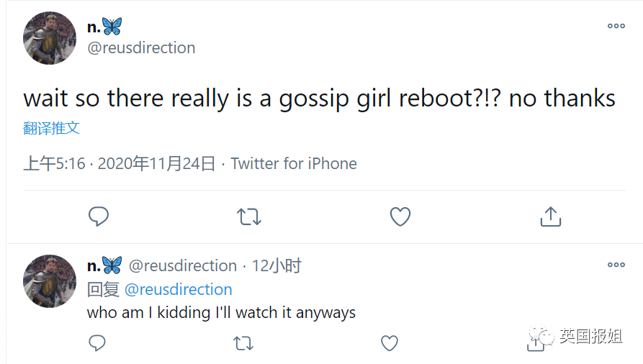The height and width of the screenshot is (364, 643).
Task: Click the blue @reusdirection mention after 回复
Action: [x=179, y=289]
